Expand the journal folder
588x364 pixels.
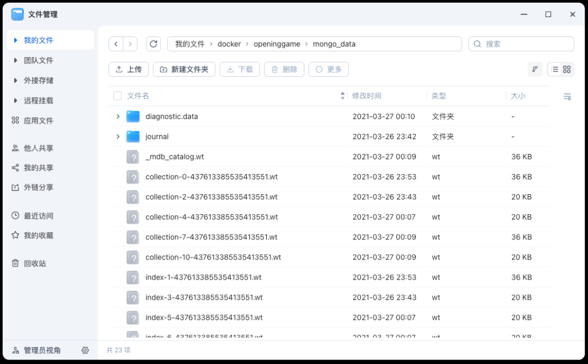[119, 136]
